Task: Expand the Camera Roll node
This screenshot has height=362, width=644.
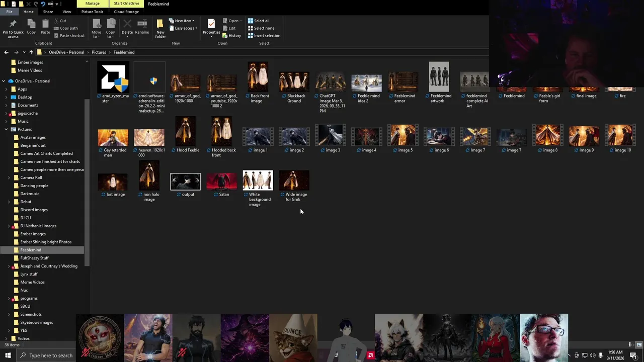Action: point(9,177)
